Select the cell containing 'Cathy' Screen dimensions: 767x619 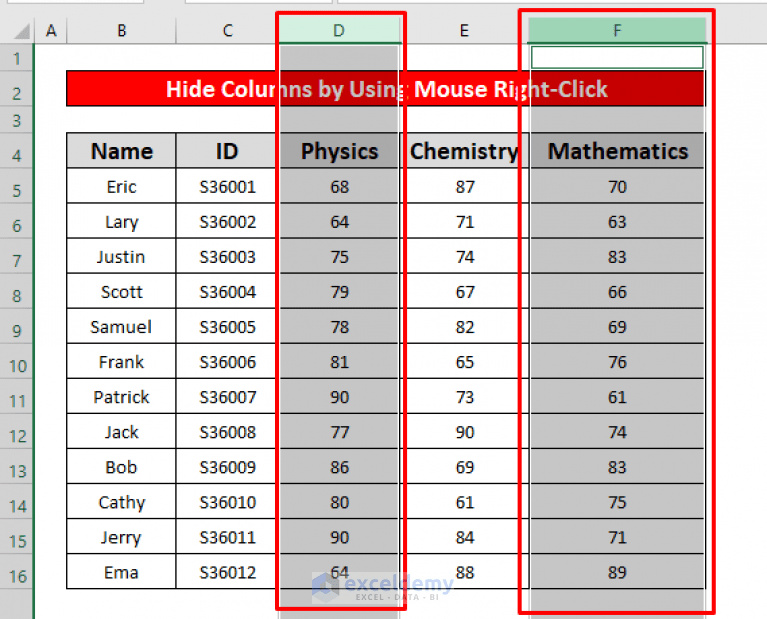[x=121, y=502]
